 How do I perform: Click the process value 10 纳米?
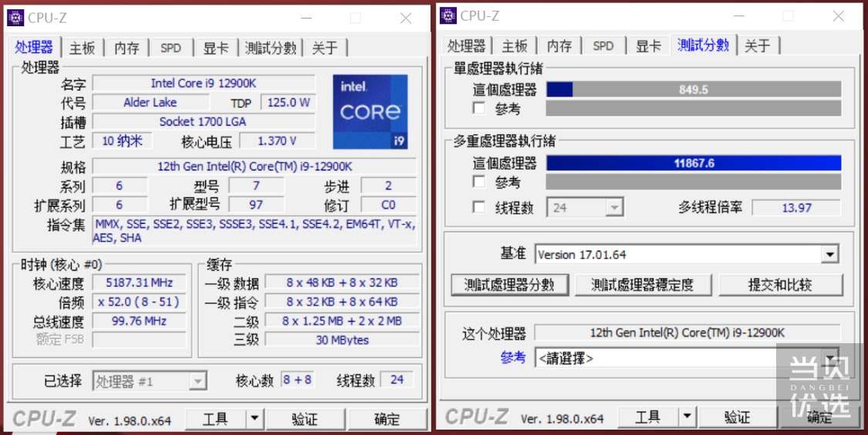(x=122, y=140)
